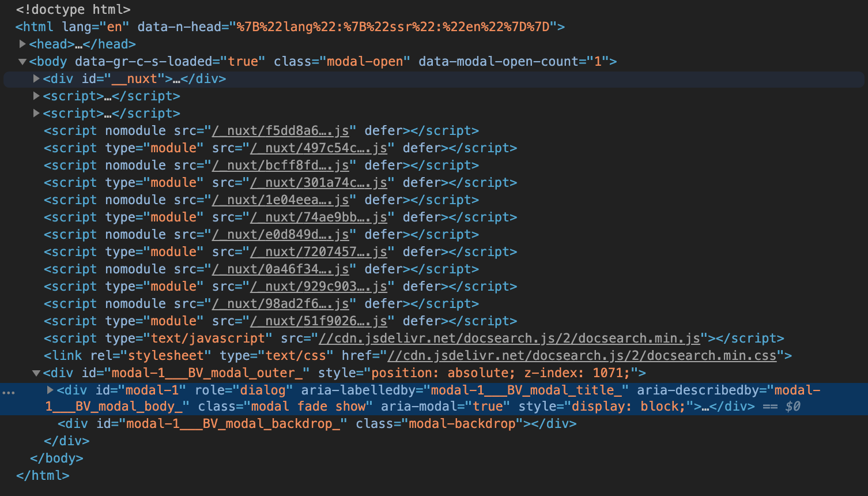
Task: Expand the second collapsed script node
Action: point(36,113)
